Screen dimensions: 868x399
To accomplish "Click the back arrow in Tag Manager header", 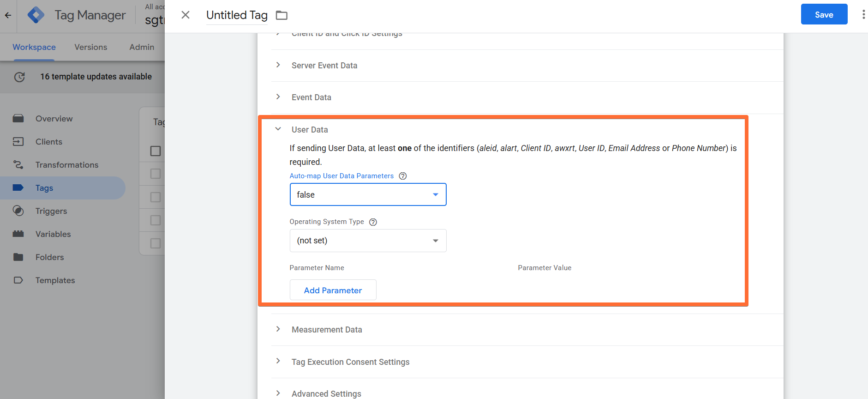I will [x=8, y=15].
